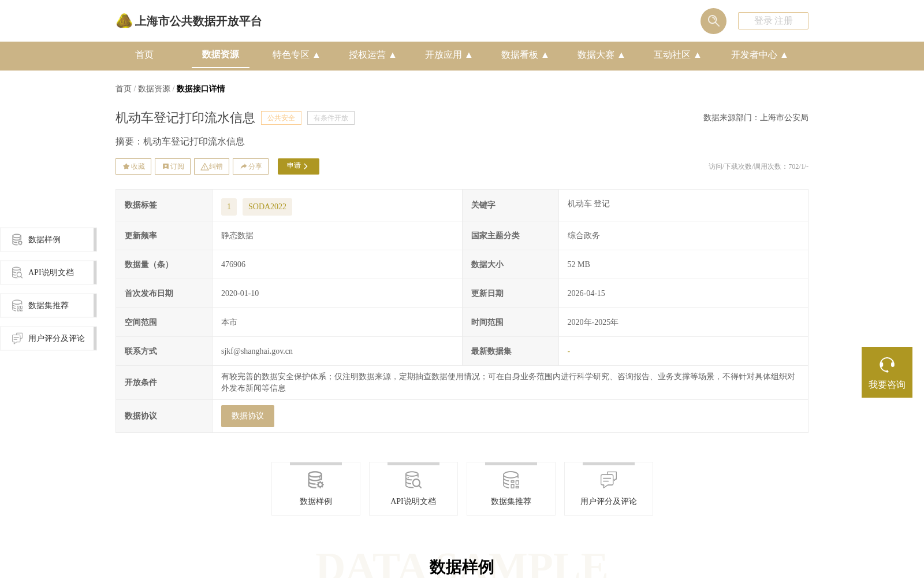Expand the 授权运营 menu
This screenshot has width=924, height=578.
coord(372,55)
